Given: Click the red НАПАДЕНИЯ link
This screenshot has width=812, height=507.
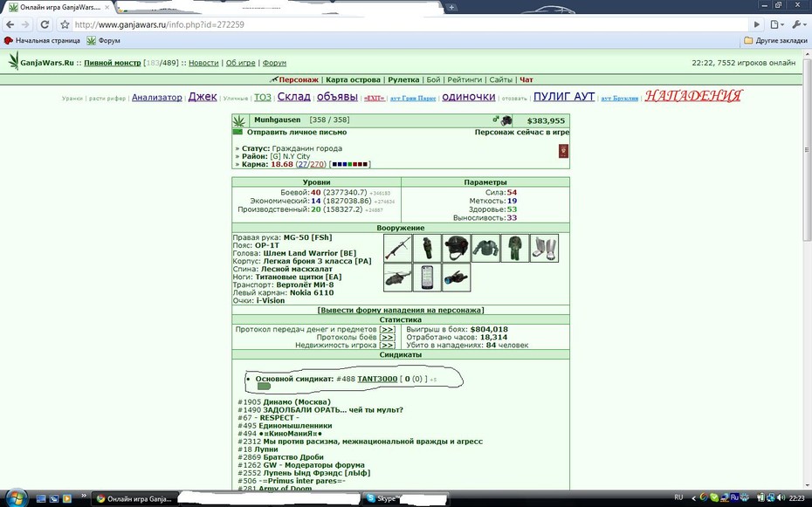Looking at the screenshot, I should [x=693, y=96].
